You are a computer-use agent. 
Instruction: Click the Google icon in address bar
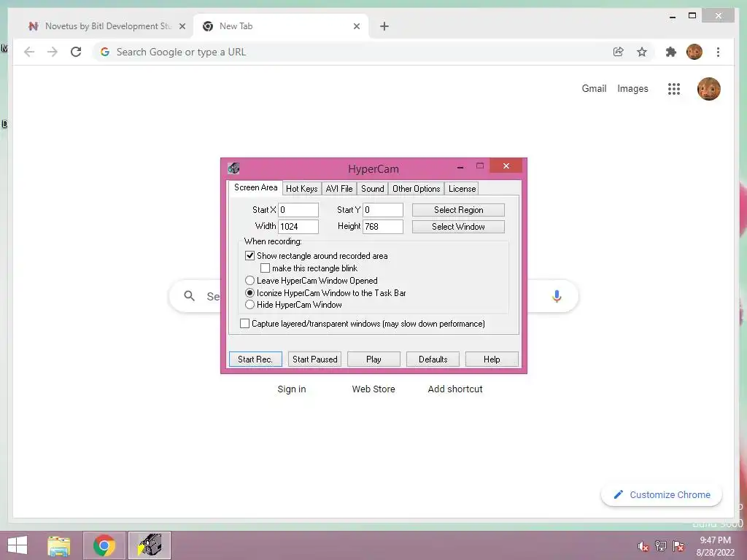(x=105, y=52)
